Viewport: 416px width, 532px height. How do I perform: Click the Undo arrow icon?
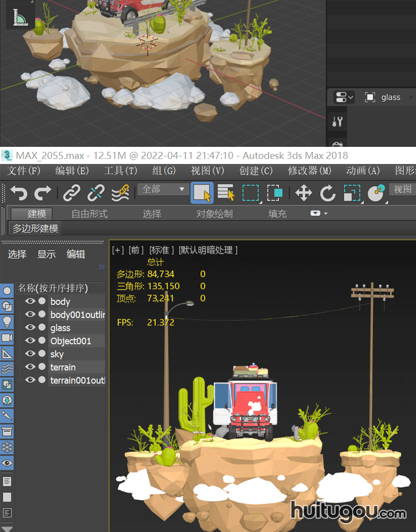(19, 193)
